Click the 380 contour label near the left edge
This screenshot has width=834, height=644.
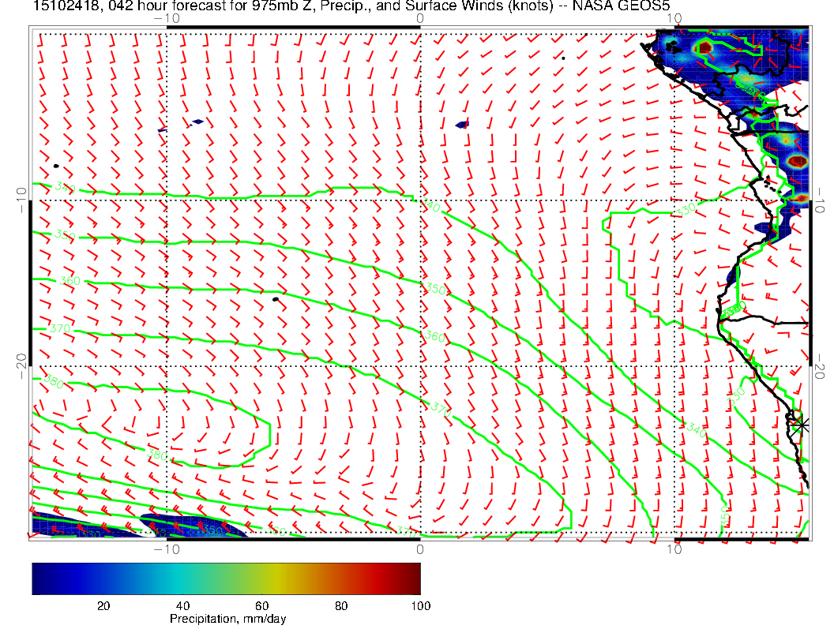click(x=54, y=384)
